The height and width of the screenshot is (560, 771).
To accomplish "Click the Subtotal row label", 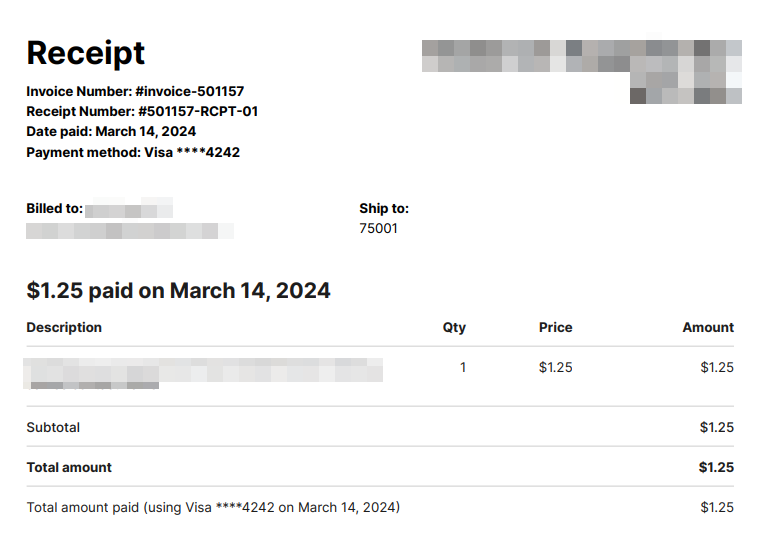I will point(53,427).
